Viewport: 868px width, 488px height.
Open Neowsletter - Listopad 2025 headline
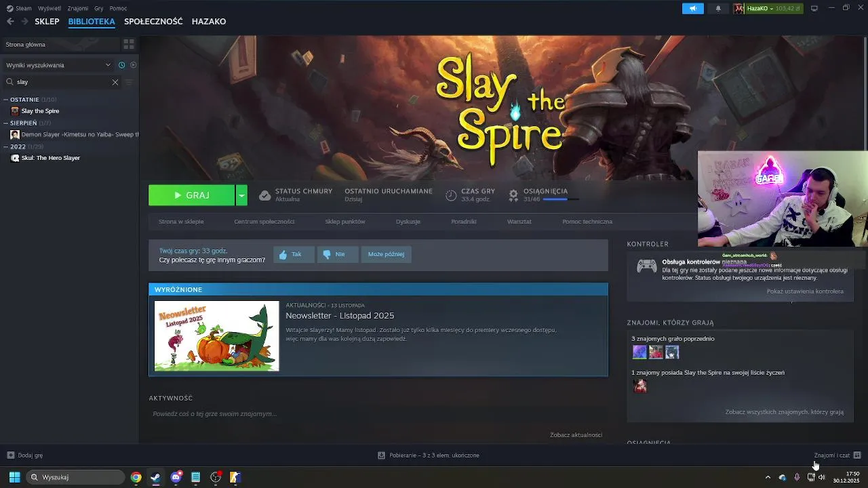(x=340, y=316)
